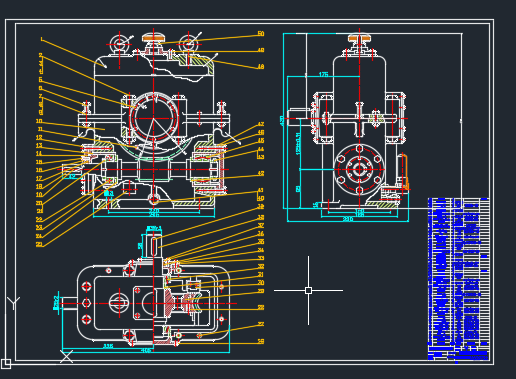
Task: Select part number label 28
Action: tap(261, 307)
